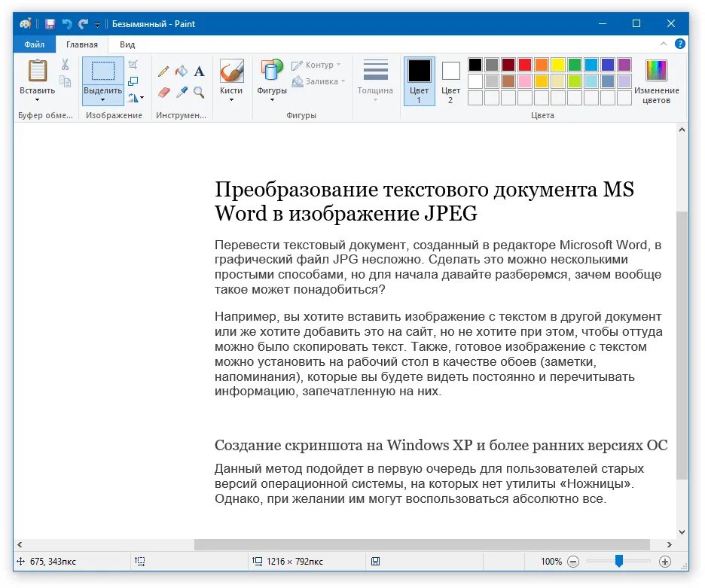Viewport: 705px width, 588px height.
Task: Select the Pencil tool
Action: 163,71
